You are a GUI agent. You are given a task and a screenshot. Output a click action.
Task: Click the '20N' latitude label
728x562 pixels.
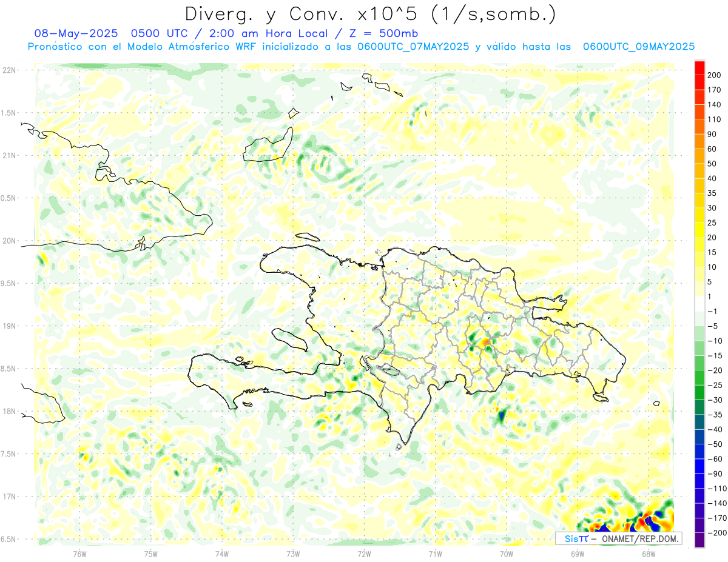[9, 241]
